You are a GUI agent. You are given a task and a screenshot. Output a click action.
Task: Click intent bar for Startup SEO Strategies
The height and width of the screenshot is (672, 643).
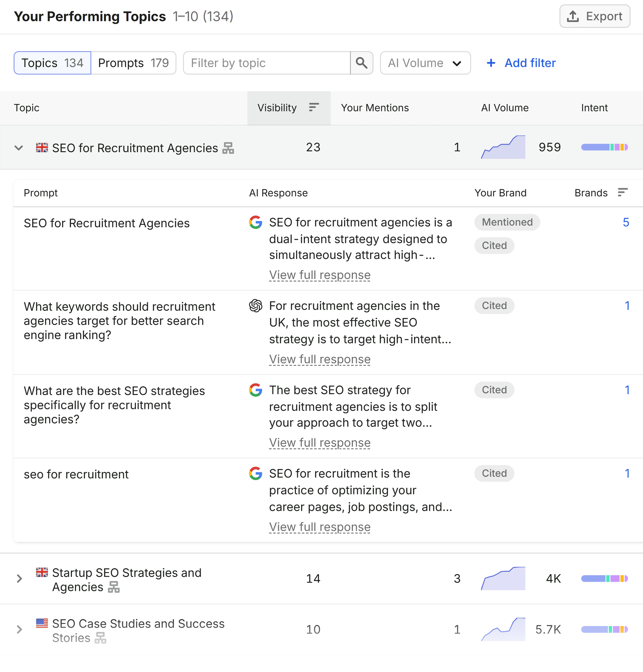pyautogui.click(x=604, y=578)
